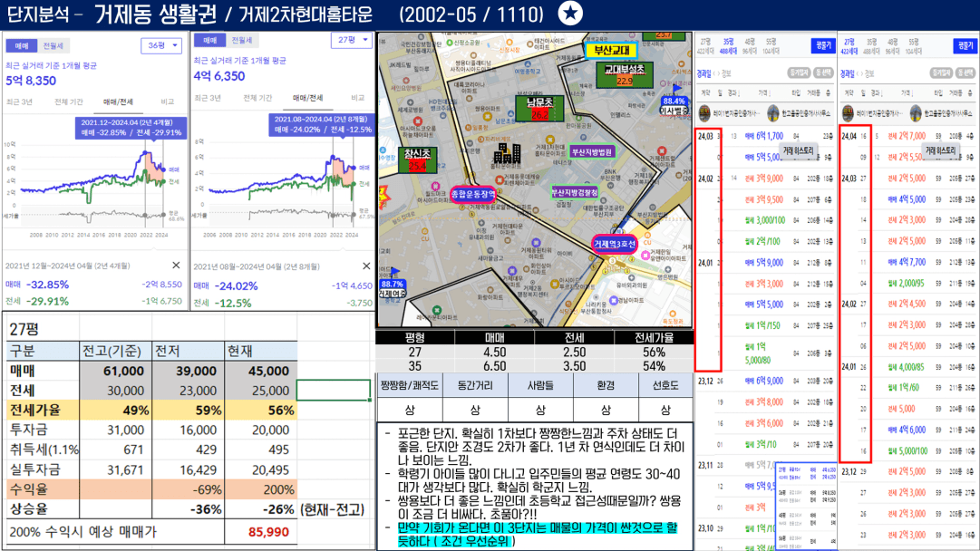Select 매매/전세 tab in 36평 panel
This screenshot has width=980, height=551.
coord(118,101)
